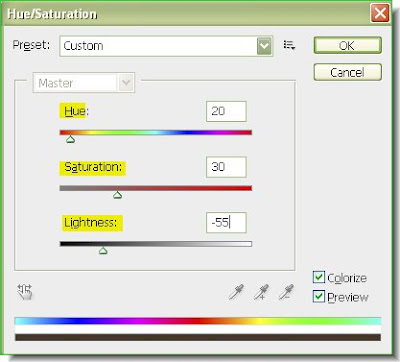Click the Lightness value field

pyautogui.click(x=226, y=222)
